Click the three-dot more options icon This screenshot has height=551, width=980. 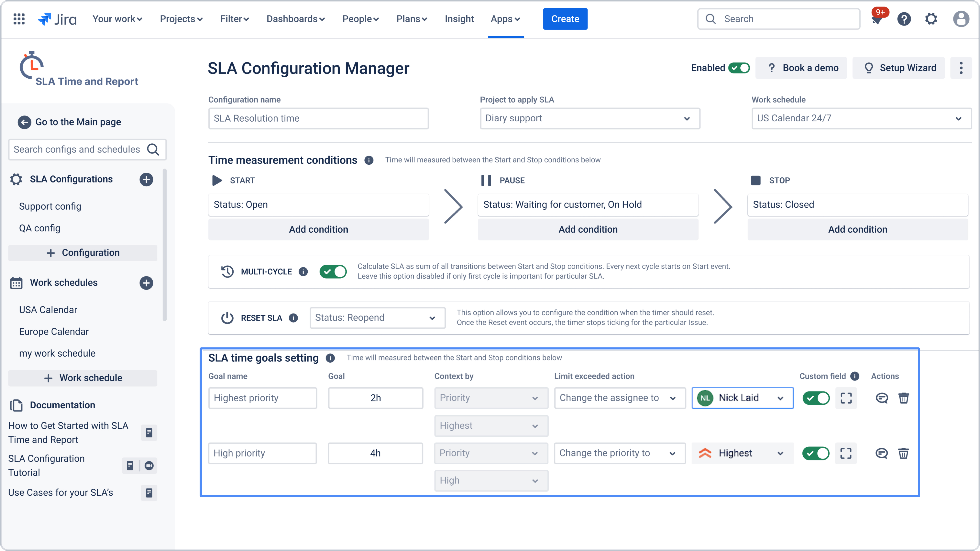(x=961, y=68)
